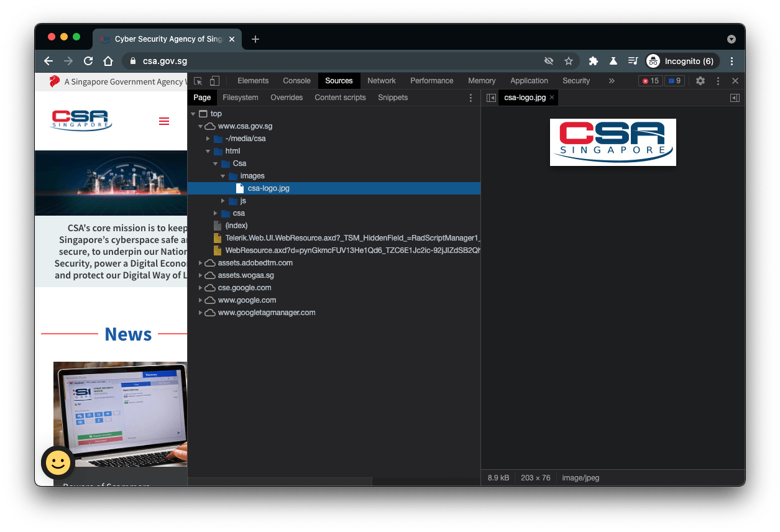Open the Memory tab
Screen dimensions: 780x532
(482, 81)
